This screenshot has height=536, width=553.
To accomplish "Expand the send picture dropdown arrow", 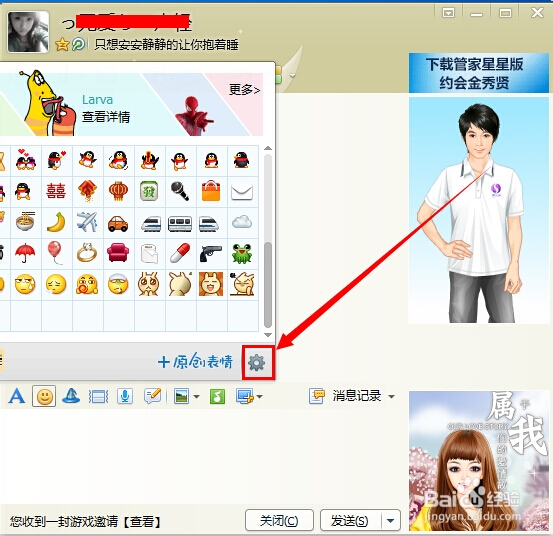I will click(196, 397).
